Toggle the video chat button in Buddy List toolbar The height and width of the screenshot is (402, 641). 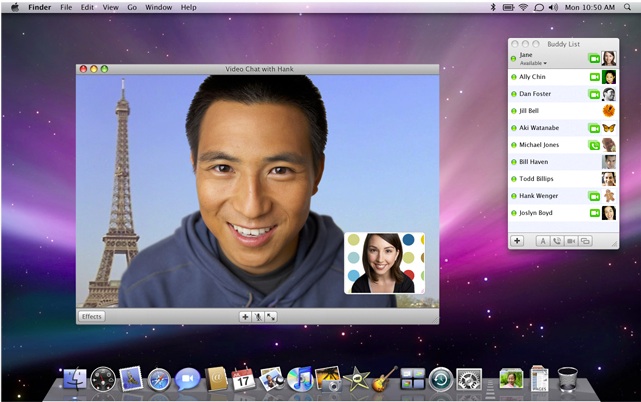coord(571,241)
